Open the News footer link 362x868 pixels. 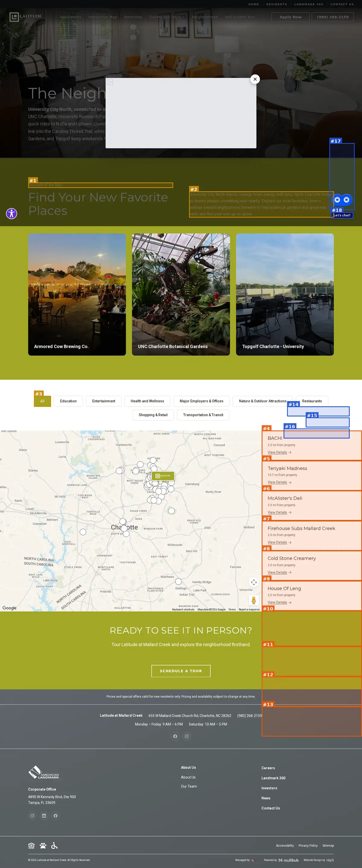265,798
